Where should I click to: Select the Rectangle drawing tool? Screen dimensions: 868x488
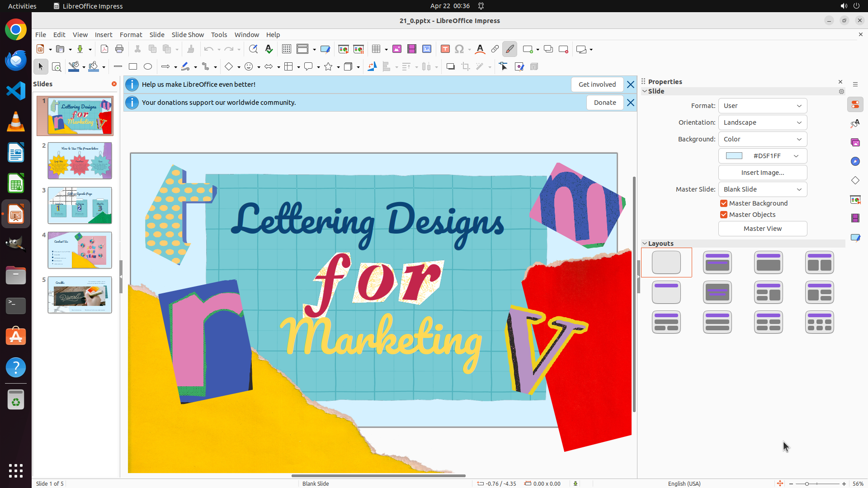click(133, 66)
